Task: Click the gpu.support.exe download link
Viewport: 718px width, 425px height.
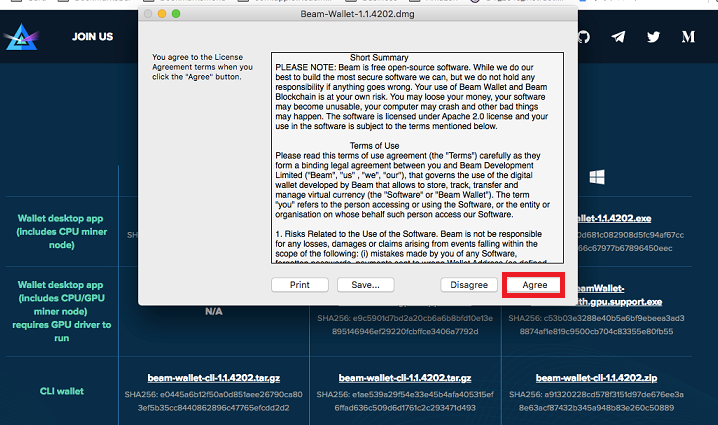Action: coord(620,302)
